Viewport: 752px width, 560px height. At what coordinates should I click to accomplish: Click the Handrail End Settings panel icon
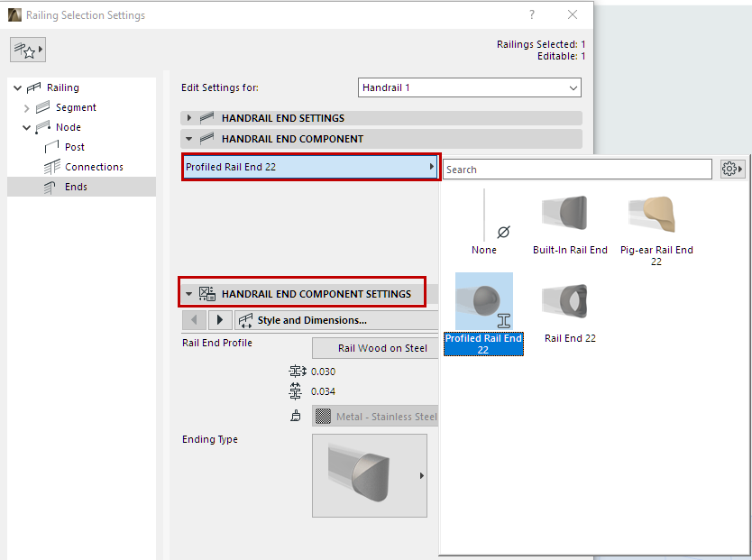point(206,117)
